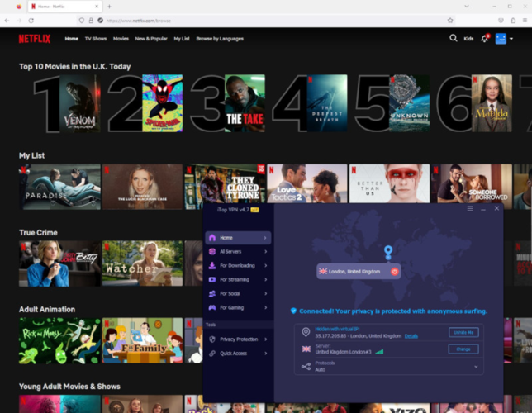The width and height of the screenshot is (532, 413).
Task: Open Movies in Netflix nav
Action: click(121, 39)
